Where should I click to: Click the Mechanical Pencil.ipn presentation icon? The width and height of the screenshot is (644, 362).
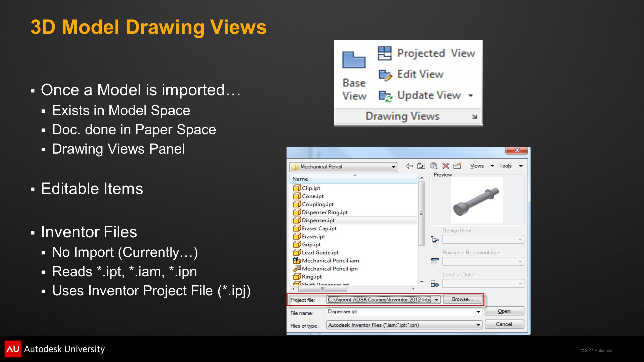tap(297, 268)
